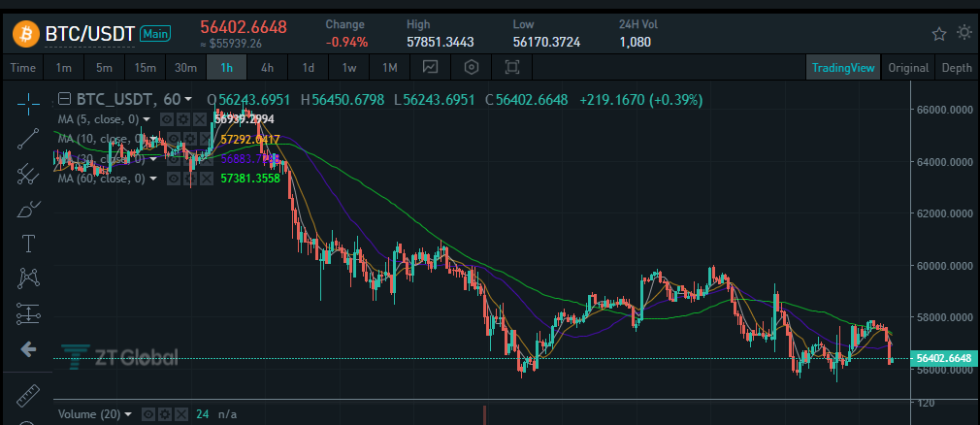980x425 pixels.
Task: Click the current price label 56402.6648 on axis
Action: point(944,359)
